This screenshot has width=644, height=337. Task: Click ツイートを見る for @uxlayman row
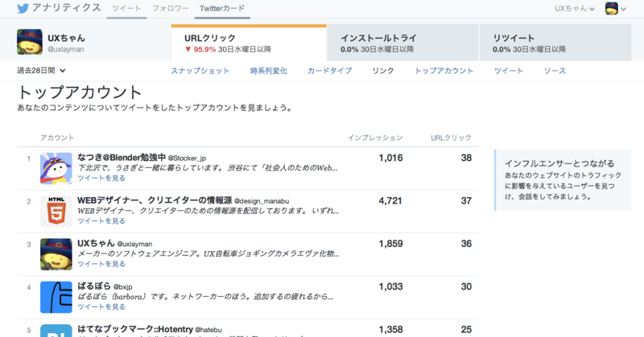[101, 264]
